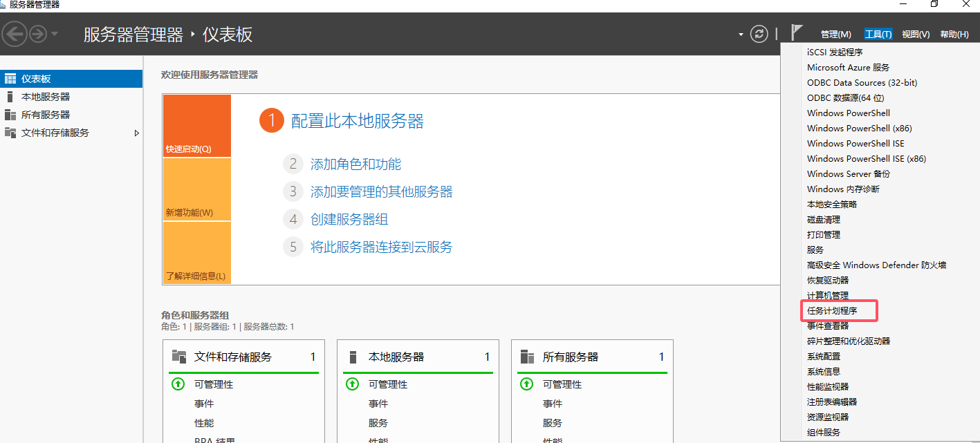Screen dimensions: 980x443
Task: Click 配置此本地服务器 link
Action: (358, 122)
